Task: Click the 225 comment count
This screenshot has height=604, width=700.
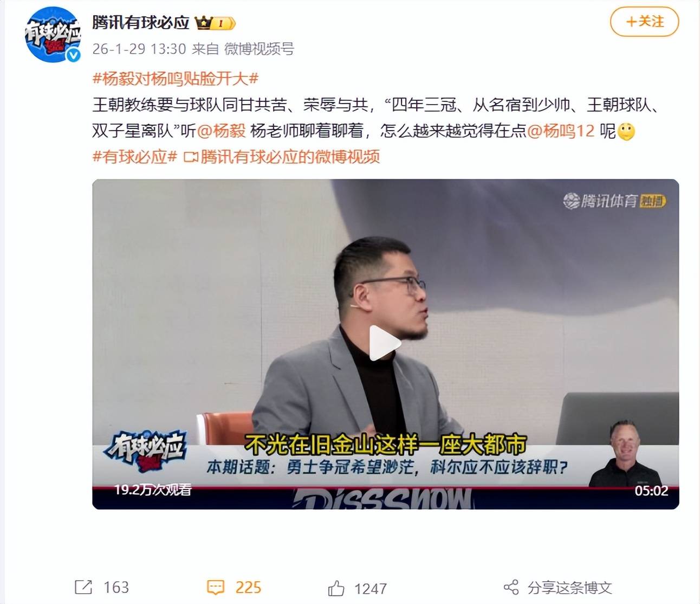Action: pyautogui.click(x=248, y=587)
